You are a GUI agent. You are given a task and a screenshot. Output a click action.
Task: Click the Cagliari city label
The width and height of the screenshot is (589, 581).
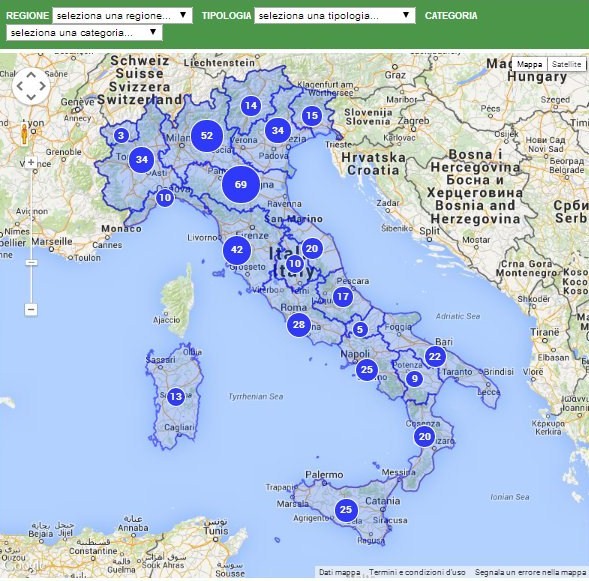point(179,427)
